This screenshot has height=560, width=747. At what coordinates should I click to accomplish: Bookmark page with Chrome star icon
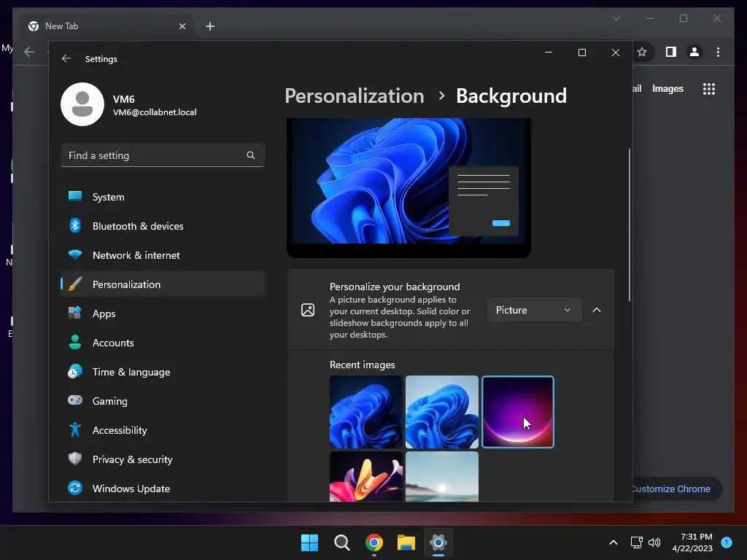pos(642,52)
